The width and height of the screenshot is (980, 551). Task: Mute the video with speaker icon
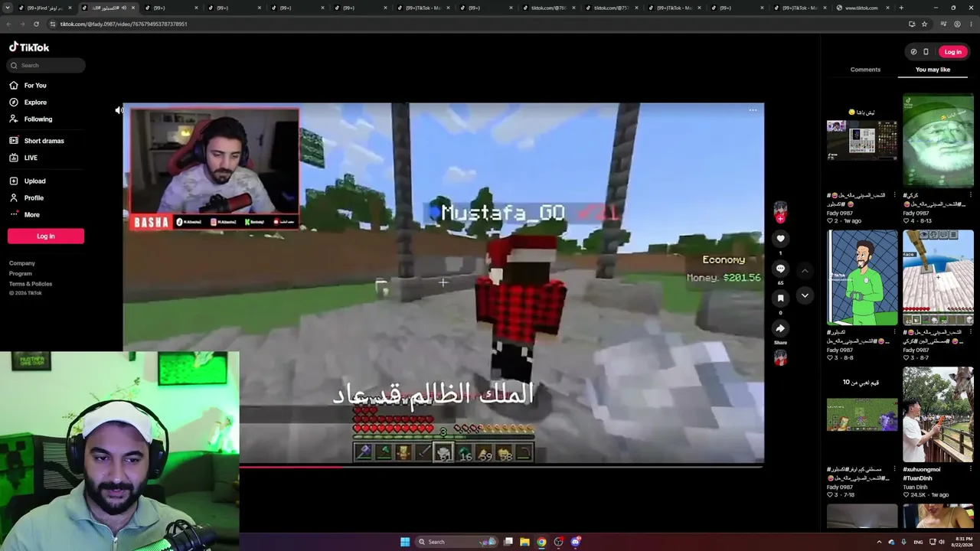119,110
